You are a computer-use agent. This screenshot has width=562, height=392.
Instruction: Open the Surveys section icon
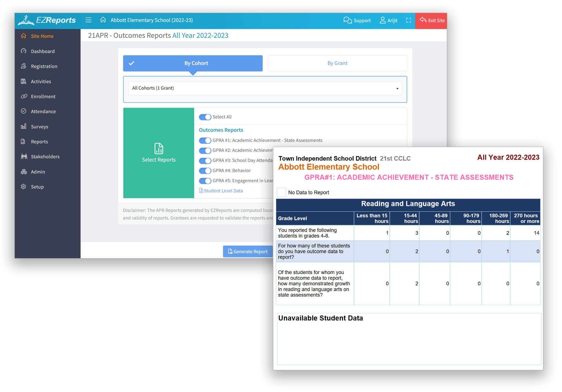click(24, 126)
